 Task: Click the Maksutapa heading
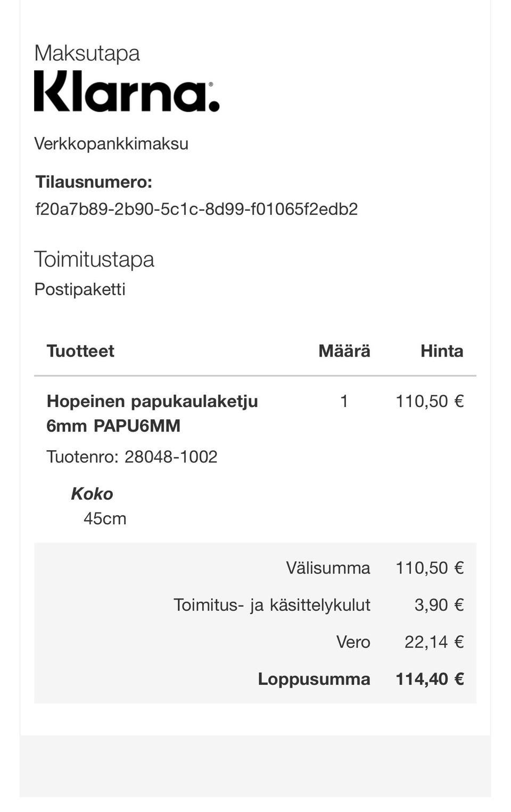(87, 53)
